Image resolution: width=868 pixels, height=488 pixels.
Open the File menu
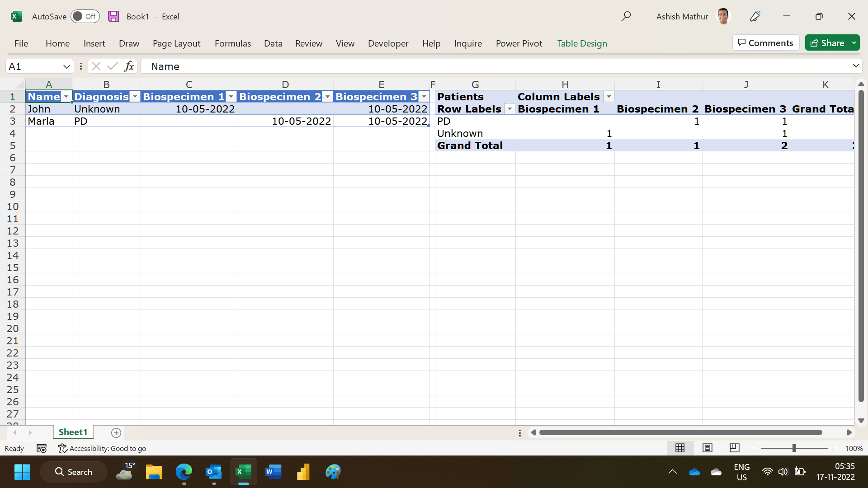tap(21, 43)
